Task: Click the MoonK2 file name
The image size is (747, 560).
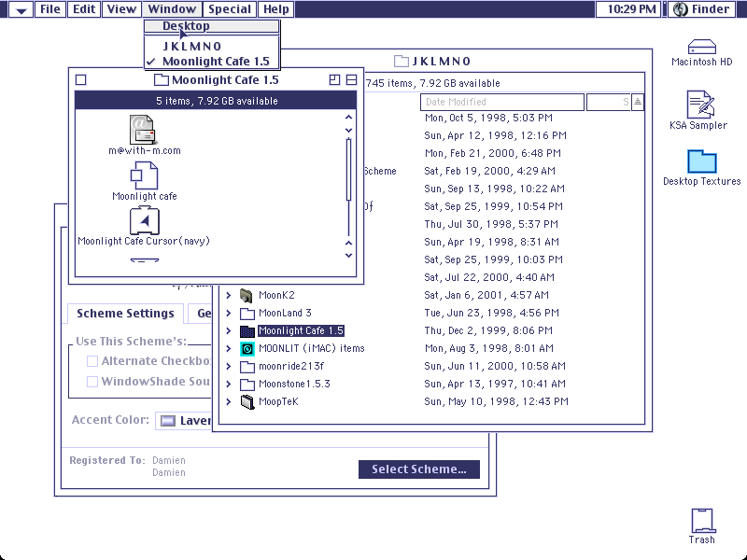Action: click(x=276, y=295)
